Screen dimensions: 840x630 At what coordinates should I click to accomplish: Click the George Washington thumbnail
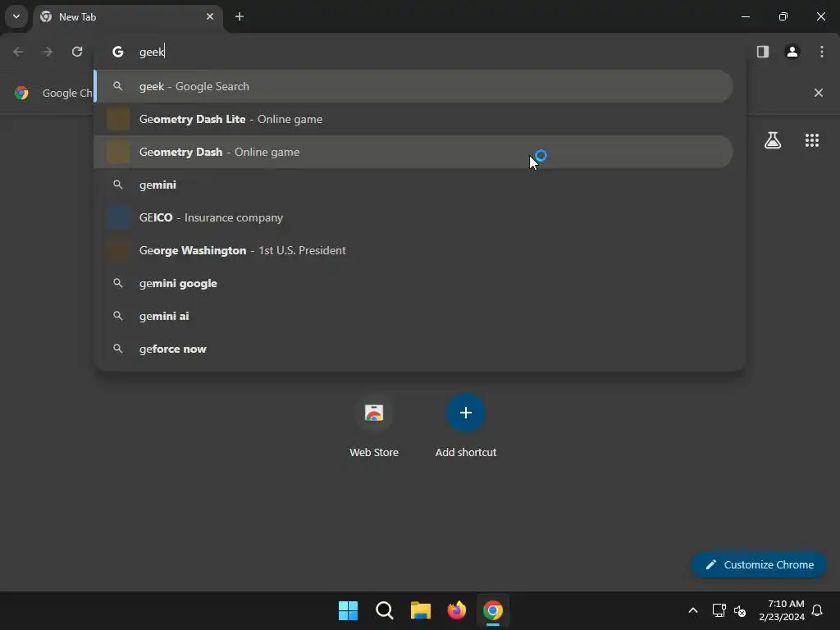point(118,250)
